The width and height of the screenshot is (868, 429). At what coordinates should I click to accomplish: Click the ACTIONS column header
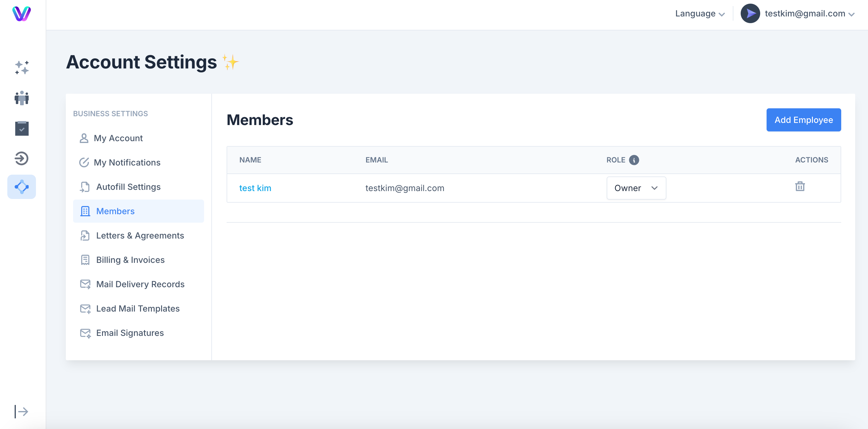(x=811, y=160)
